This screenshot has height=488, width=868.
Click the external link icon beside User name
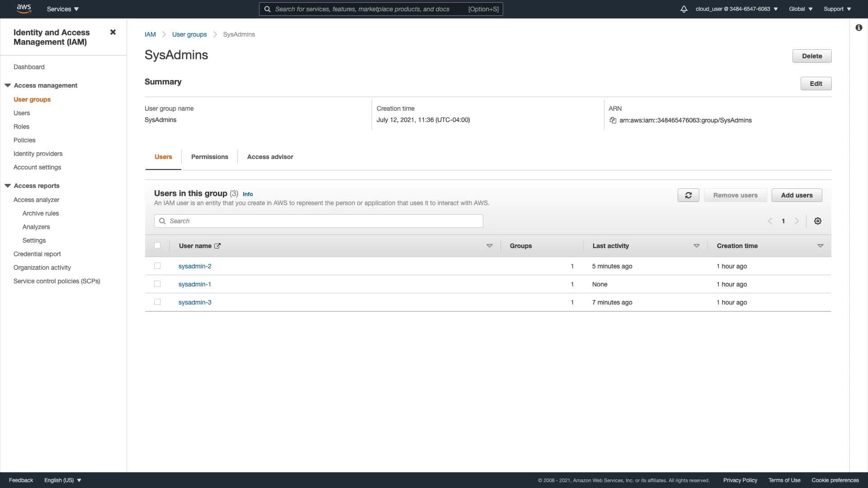(217, 246)
